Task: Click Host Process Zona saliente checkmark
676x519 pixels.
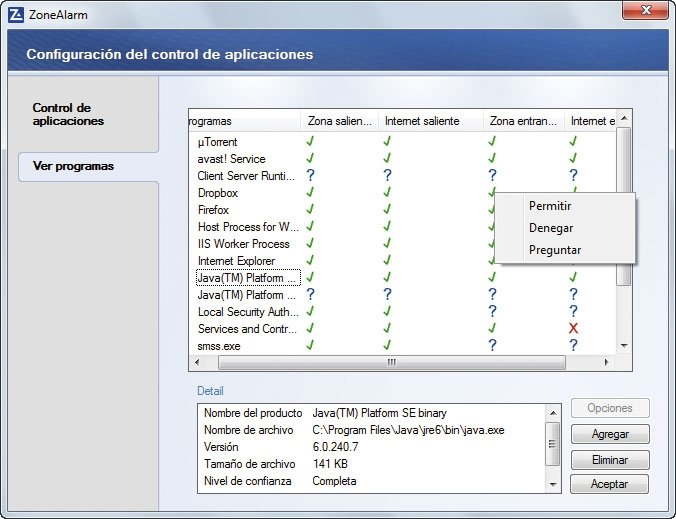Action: click(x=310, y=226)
